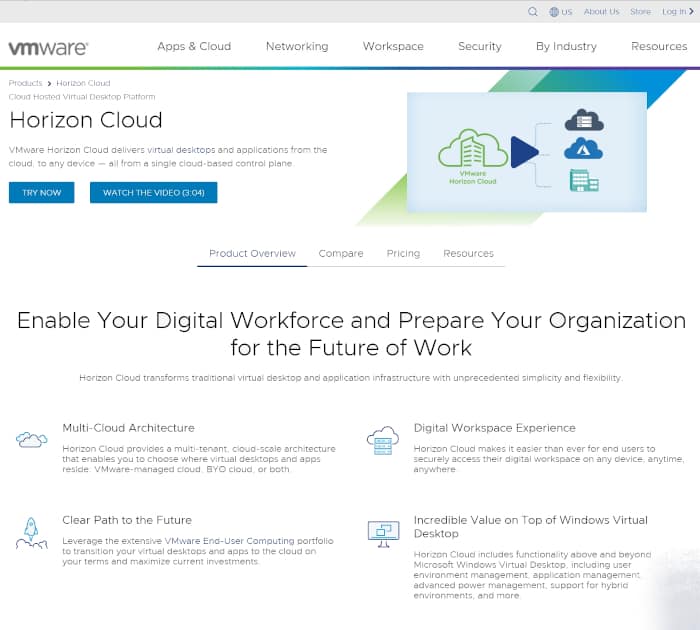Screen dimensions: 700x630
Task: Click the Multi-Cloud Architecture cloud icon
Action: coord(31,439)
